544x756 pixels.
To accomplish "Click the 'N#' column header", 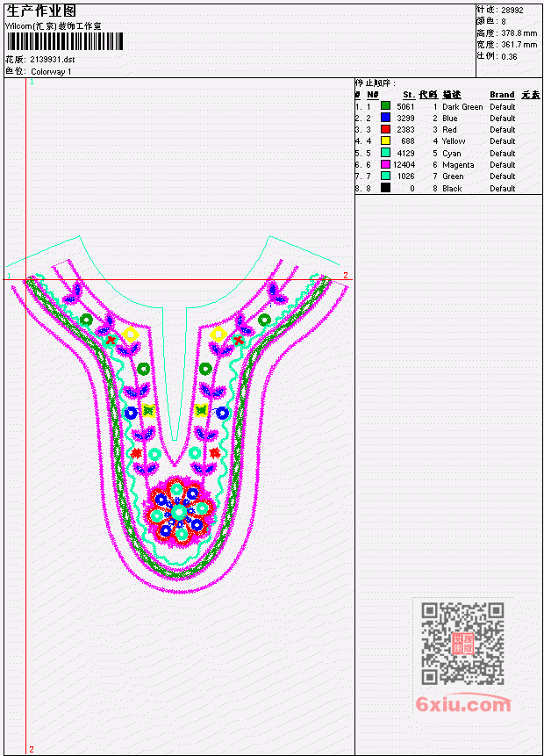I will (372, 95).
